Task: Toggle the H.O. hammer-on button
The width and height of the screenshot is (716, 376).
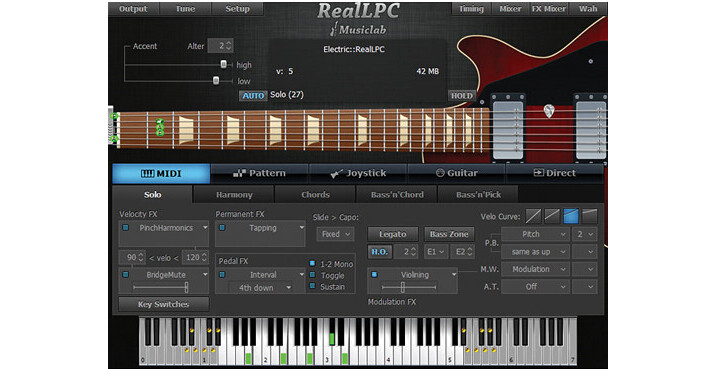Action: tap(379, 252)
